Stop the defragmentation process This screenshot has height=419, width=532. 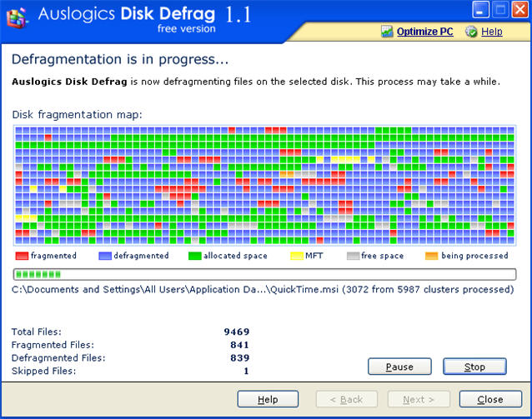pos(474,367)
